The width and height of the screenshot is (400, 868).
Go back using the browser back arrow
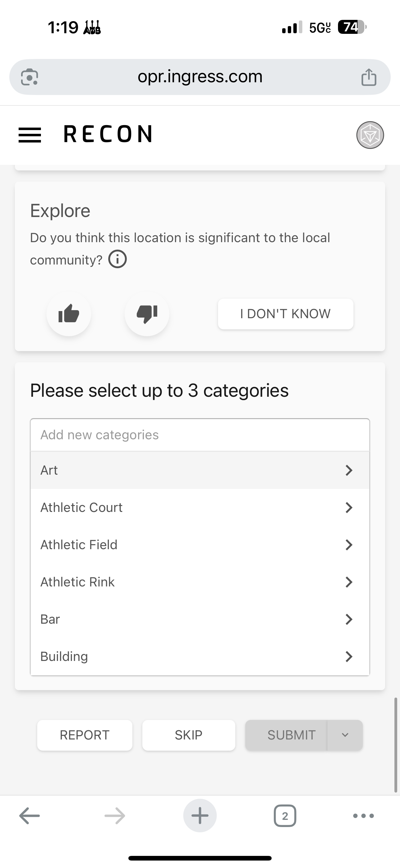coord(30,816)
